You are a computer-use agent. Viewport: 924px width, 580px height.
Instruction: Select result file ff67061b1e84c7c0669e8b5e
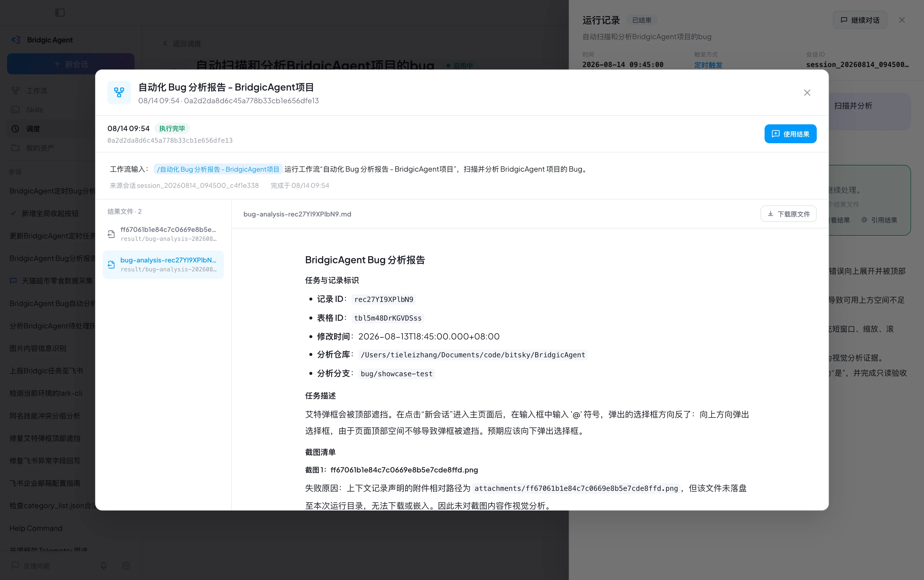click(x=163, y=234)
